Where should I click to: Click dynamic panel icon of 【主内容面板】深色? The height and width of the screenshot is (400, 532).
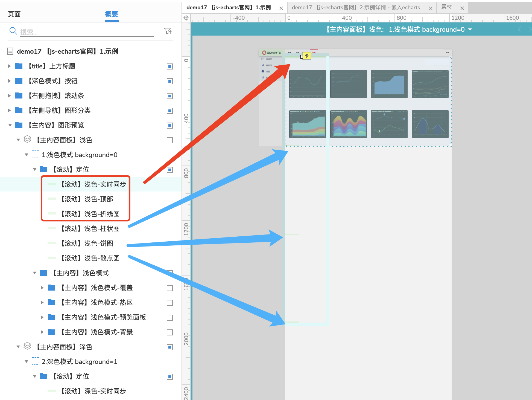[27, 346]
